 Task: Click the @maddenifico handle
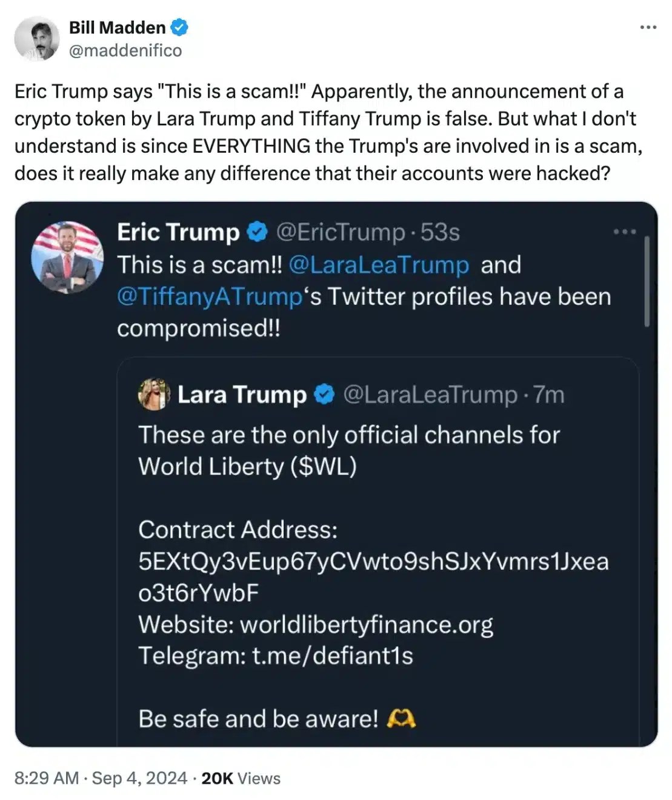pyautogui.click(x=125, y=50)
